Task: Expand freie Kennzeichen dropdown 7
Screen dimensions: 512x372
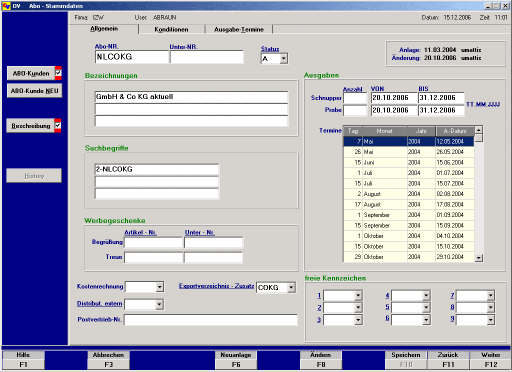Action: coord(491,295)
